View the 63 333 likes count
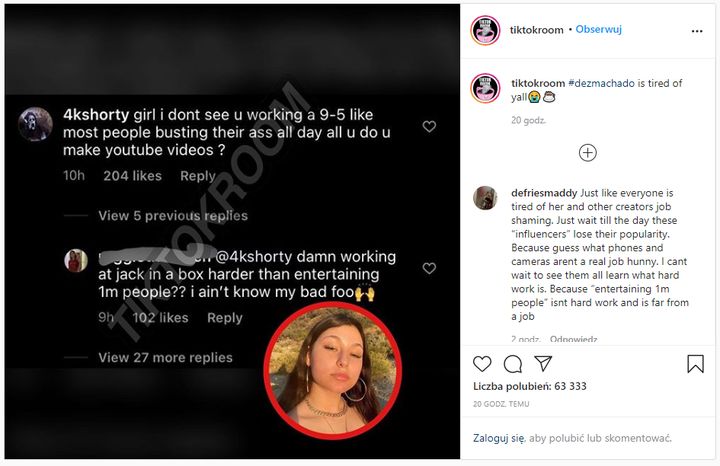 tap(530, 386)
